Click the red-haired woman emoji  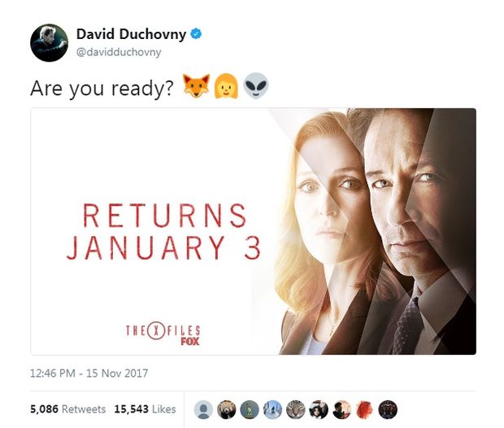point(226,86)
